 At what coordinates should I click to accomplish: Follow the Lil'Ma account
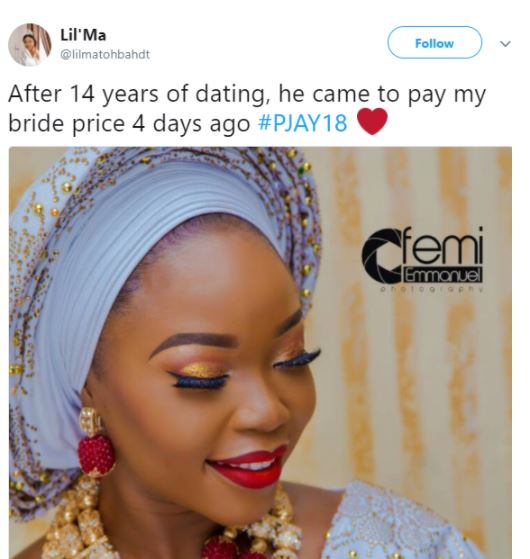[x=434, y=43]
